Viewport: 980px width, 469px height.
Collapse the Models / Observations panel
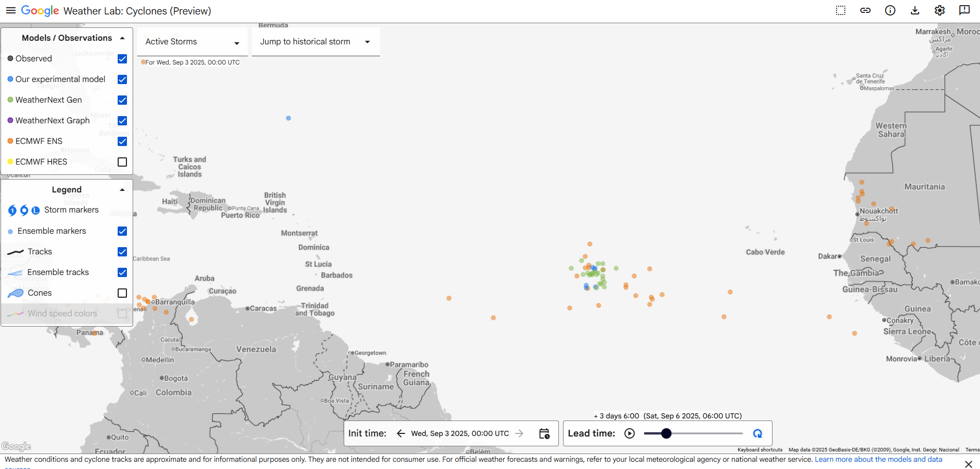point(122,38)
